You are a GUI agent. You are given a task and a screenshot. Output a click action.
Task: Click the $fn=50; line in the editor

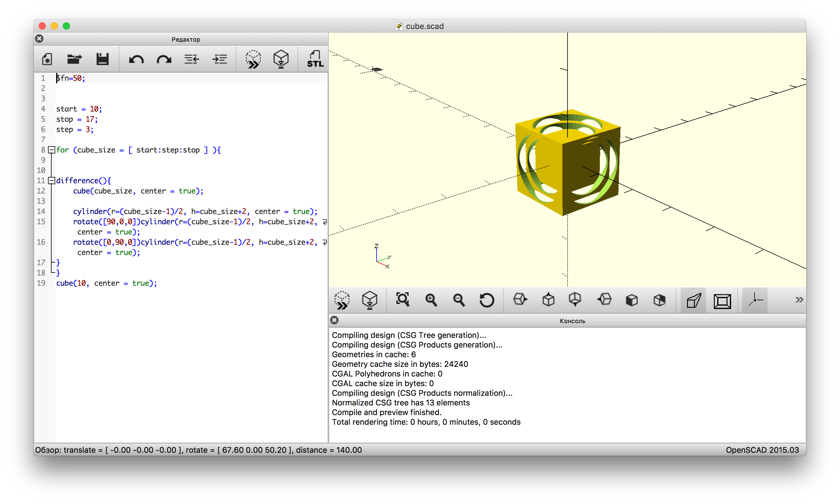(71, 78)
